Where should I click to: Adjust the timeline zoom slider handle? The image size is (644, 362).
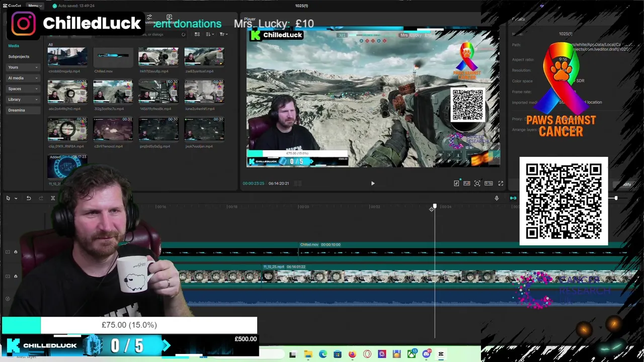point(616,198)
